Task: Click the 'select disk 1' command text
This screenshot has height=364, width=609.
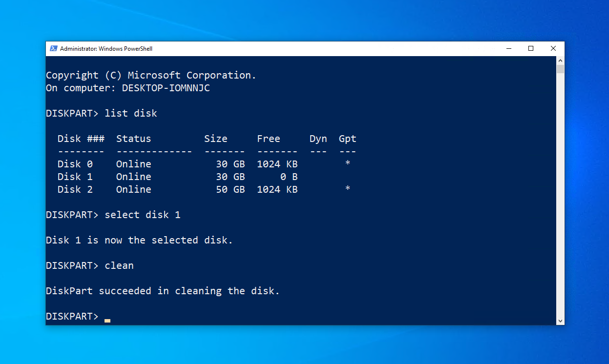Action: pyautogui.click(x=143, y=215)
